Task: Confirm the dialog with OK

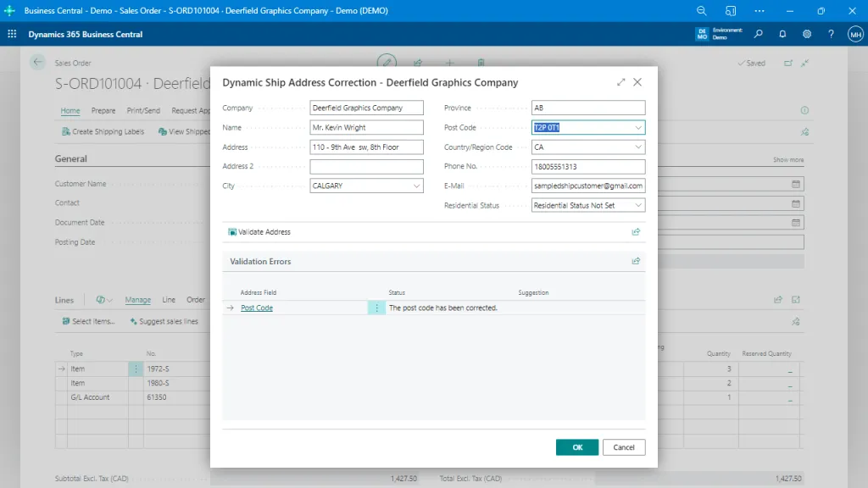Action: pos(576,446)
